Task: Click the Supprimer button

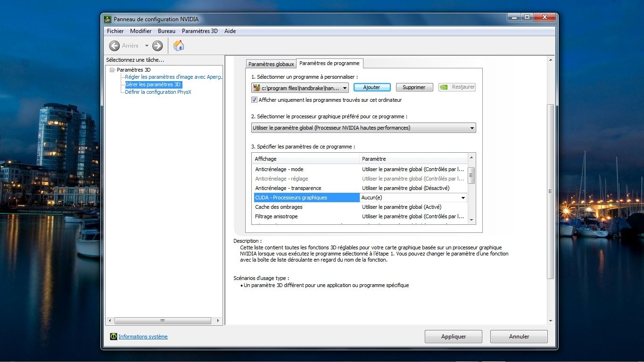Action: tap(414, 87)
